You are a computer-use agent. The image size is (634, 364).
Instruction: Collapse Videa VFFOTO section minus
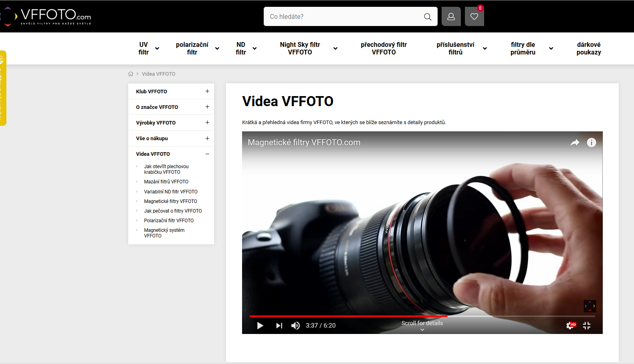(x=207, y=154)
